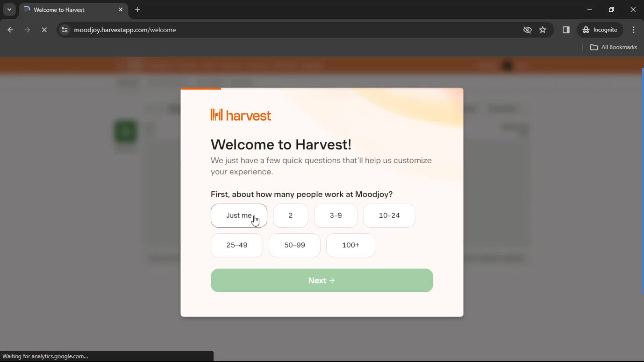The width and height of the screenshot is (644, 362).
Task: Click the browser extensions menu icon
Action: [566, 29]
